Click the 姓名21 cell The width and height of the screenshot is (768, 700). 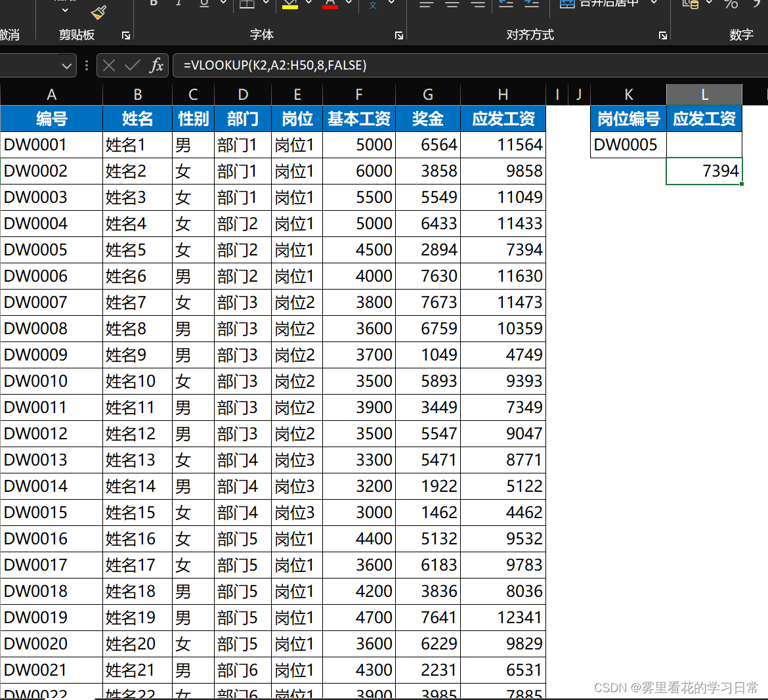click(137, 670)
